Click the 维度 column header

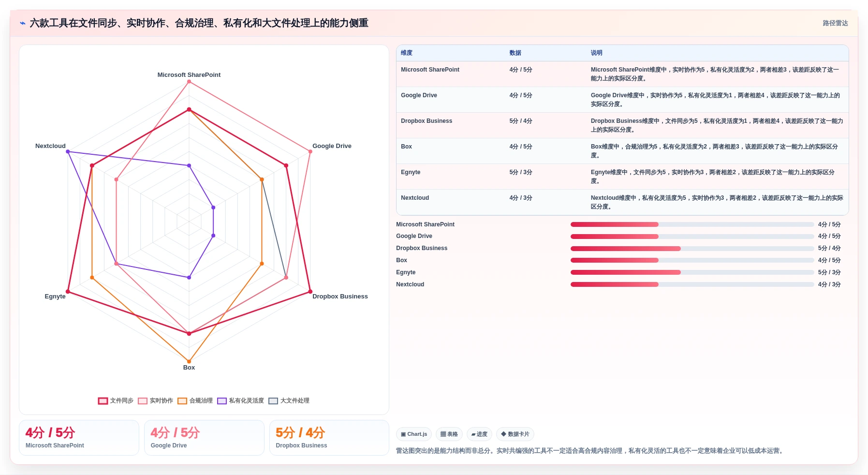click(407, 53)
